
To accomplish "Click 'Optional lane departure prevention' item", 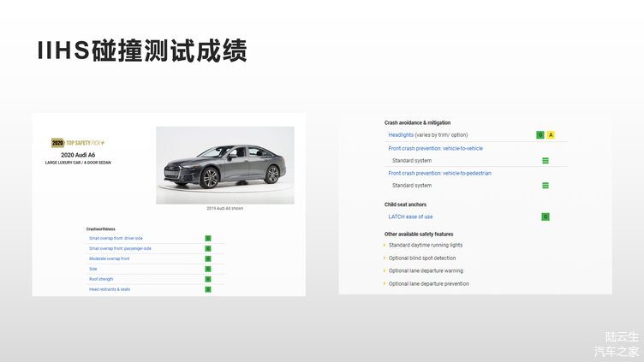I will click(429, 283).
